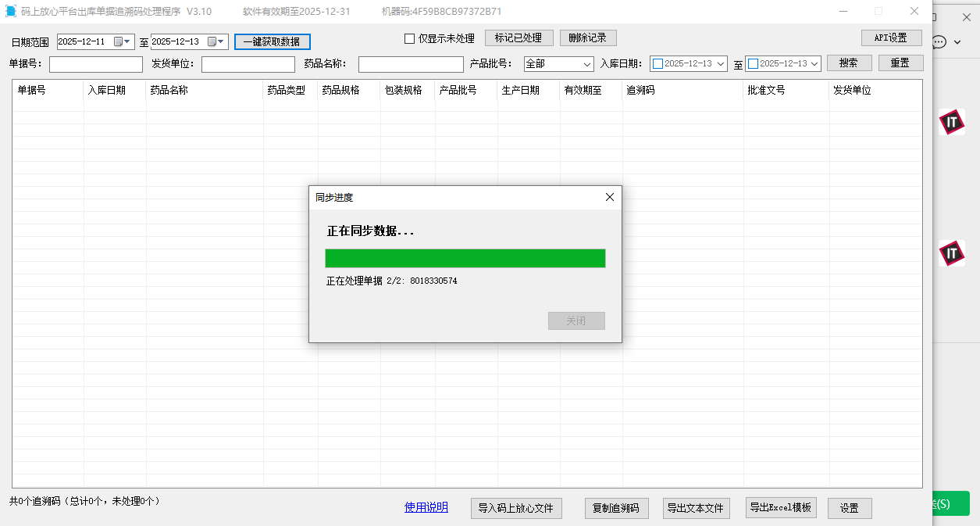This screenshot has height=526, width=980.
Task: Open start date range dropdown arrow
Action: [x=128, y=41]
